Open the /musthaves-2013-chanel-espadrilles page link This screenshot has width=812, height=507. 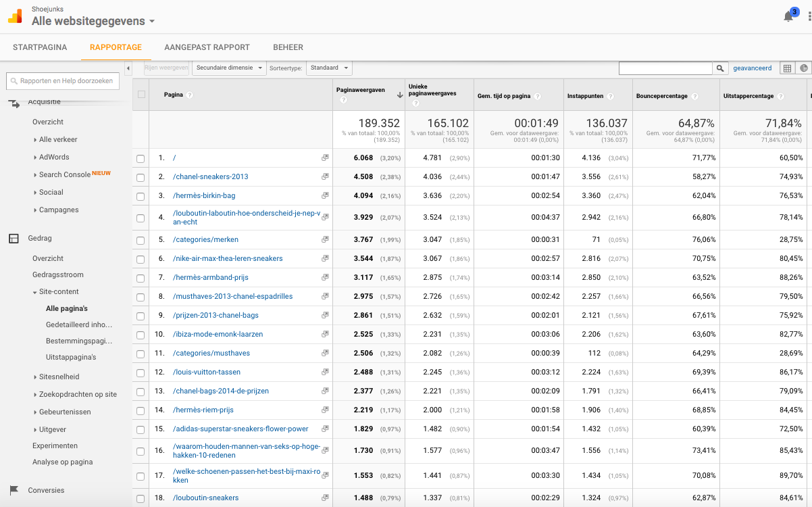point(232,296)
